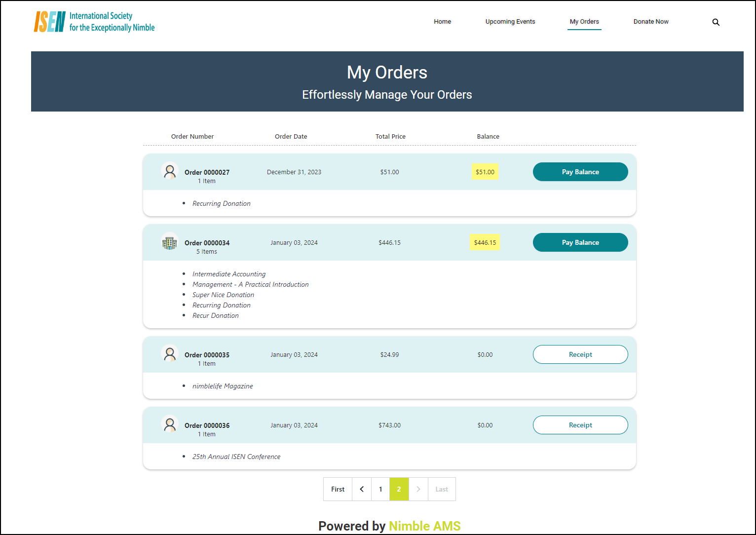This screenshot has height=535, width=756.
Task: Select page 1 in pagination
Action: coord(380,489)
